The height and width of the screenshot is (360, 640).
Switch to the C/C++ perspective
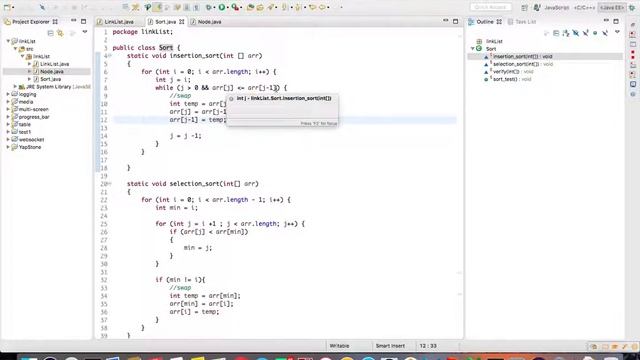tap(584, 7)
